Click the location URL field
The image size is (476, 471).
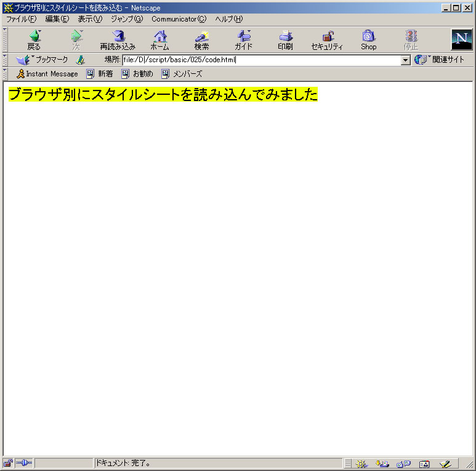(262, 60)
